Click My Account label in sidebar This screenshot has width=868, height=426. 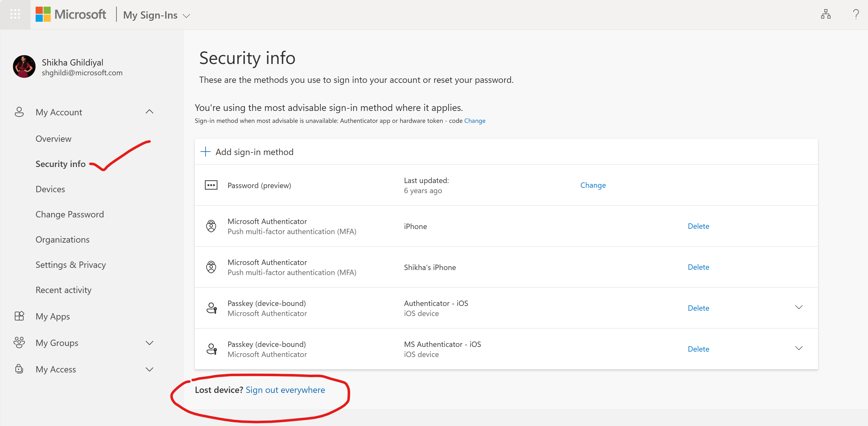click(x=59, y=112)
